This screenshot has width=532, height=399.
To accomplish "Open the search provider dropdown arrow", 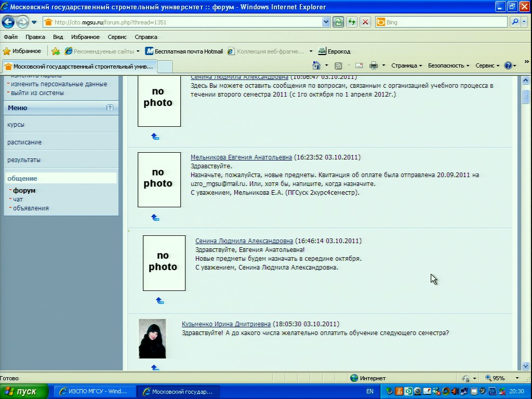I will point(524,22).
